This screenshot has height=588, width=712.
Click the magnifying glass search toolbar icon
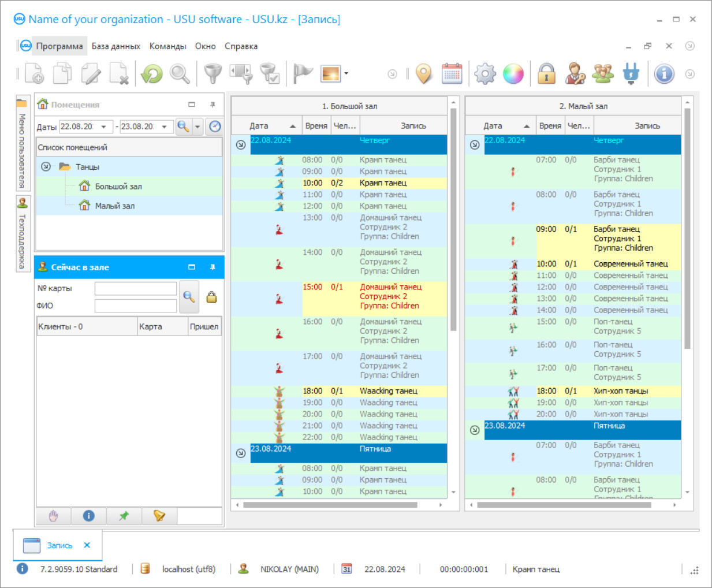coord(180,74)
